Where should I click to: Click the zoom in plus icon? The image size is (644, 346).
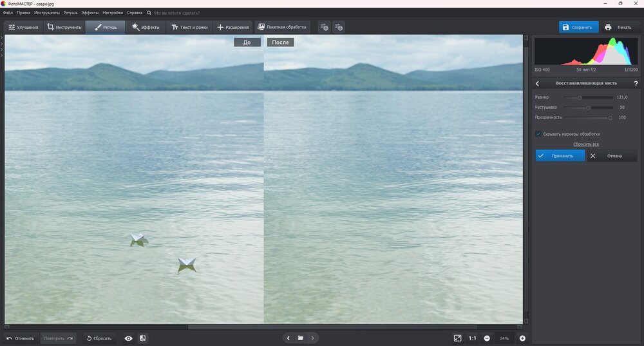pos(522,338)
